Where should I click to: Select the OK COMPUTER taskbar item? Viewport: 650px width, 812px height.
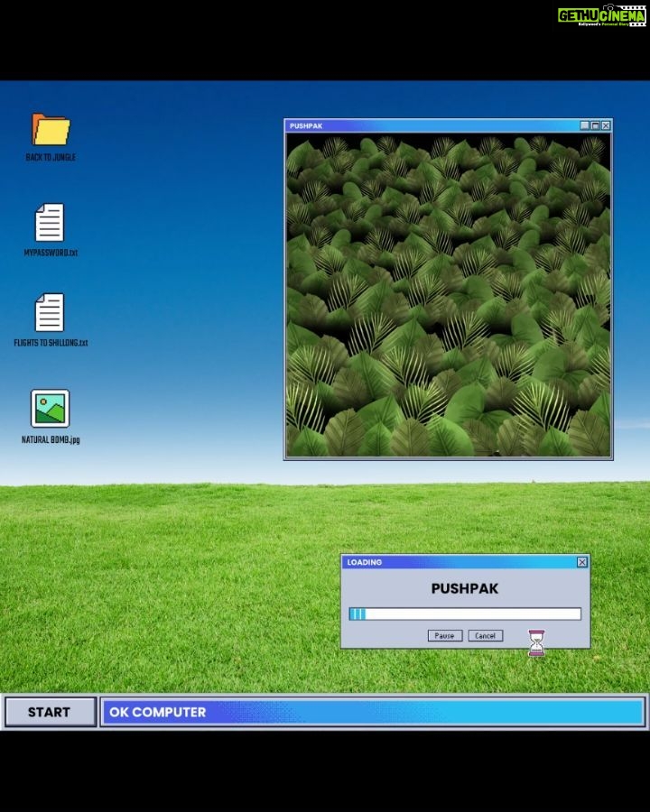(373, 712)
